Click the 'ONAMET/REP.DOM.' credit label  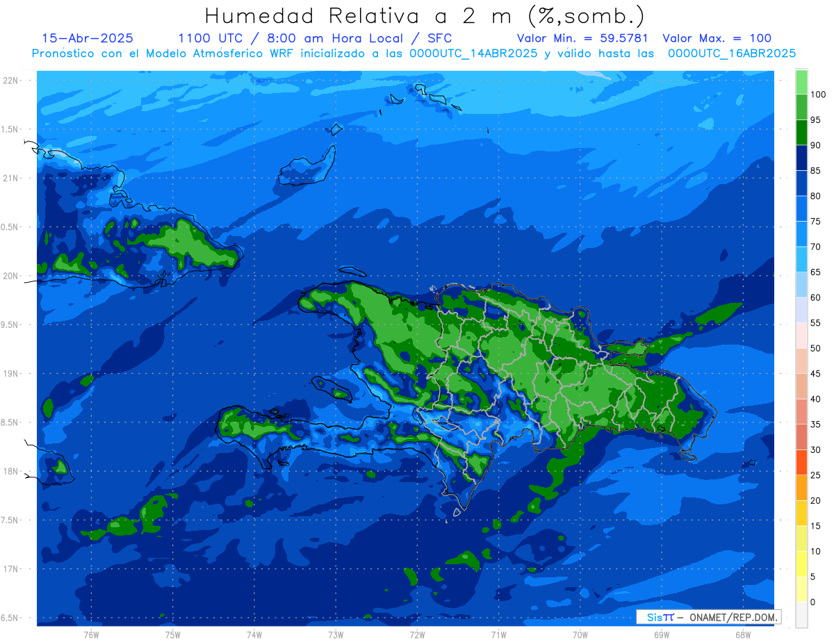pyautogui.click(x=733, y=617)
